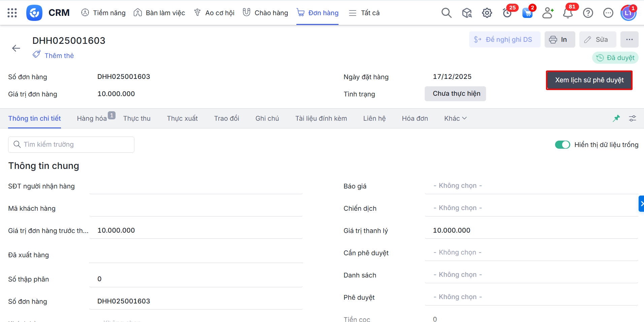Click the Thêm thẻ link

point(59,56)
